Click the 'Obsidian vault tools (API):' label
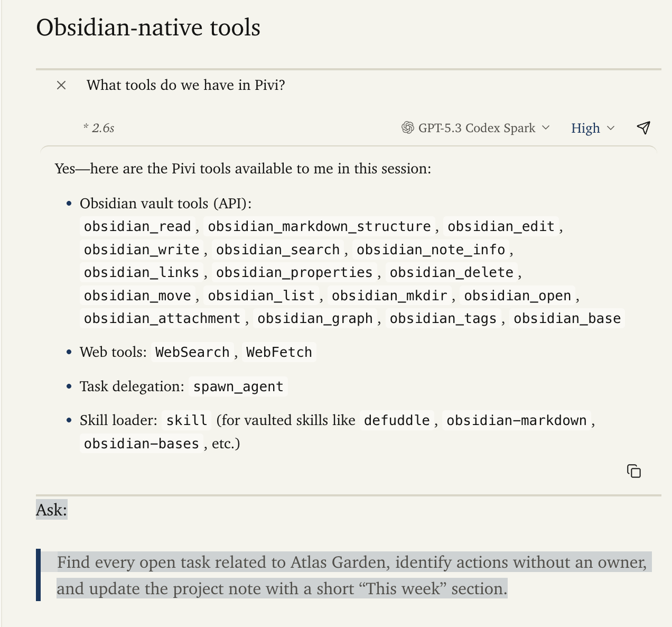The width and height of the screenshot is (672, 627). [x=166, y=204]
